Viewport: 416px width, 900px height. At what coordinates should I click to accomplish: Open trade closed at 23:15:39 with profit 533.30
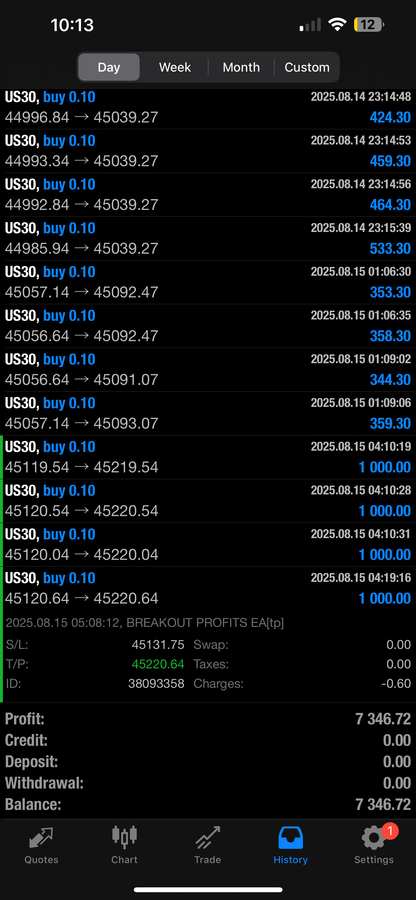click(x=208, y=238)
